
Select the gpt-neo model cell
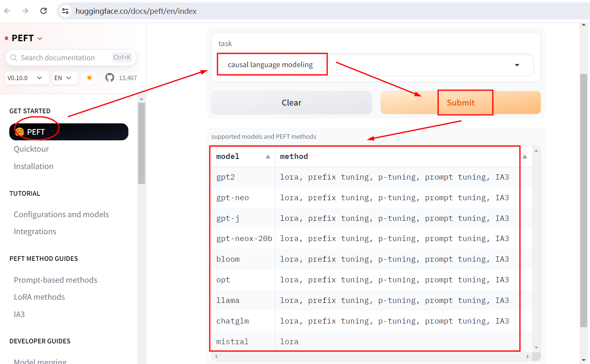[243, 198]
